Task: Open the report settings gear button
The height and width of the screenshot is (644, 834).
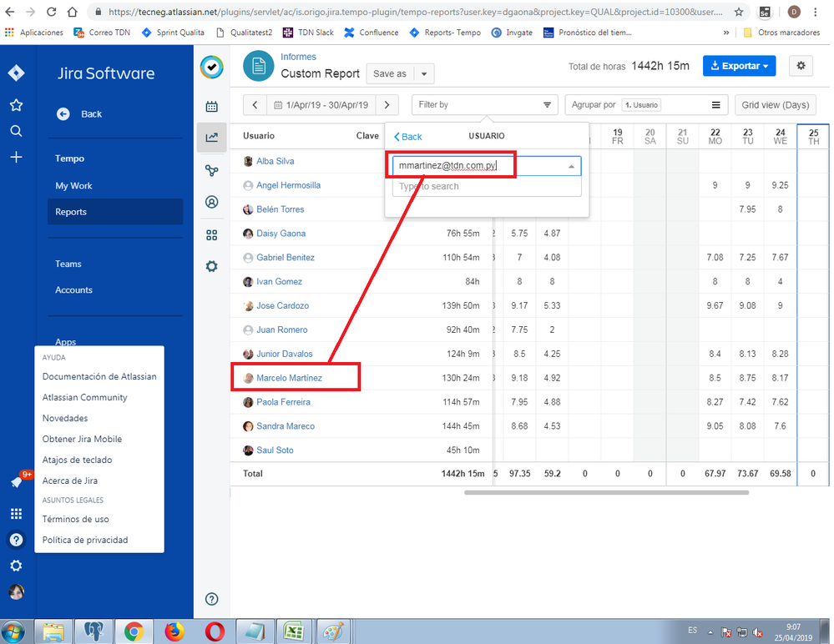Action: point(801,66)
